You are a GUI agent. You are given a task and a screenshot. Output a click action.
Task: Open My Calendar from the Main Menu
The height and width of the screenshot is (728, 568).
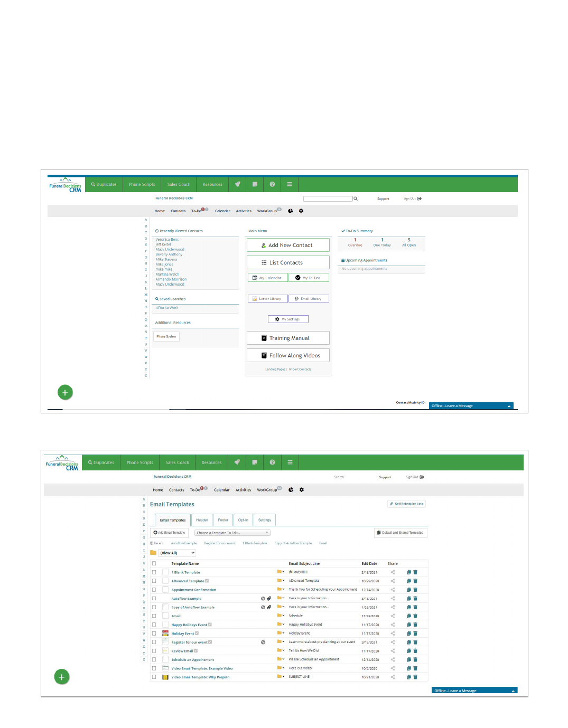click(268, 278)
